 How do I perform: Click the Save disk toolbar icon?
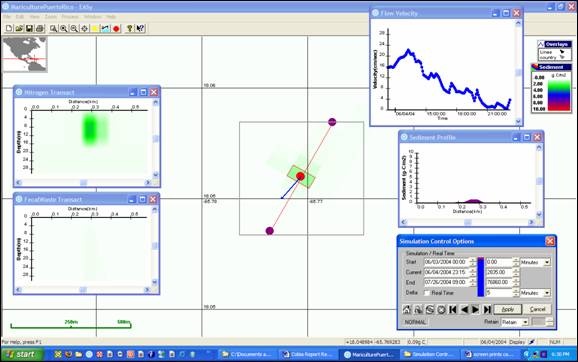click(x=29, y=28)
